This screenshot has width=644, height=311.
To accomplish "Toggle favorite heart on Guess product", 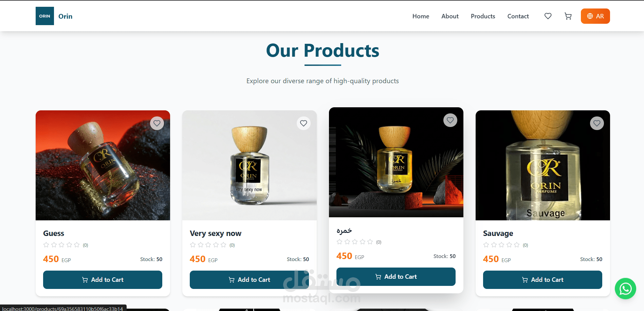I will point(157,123).
